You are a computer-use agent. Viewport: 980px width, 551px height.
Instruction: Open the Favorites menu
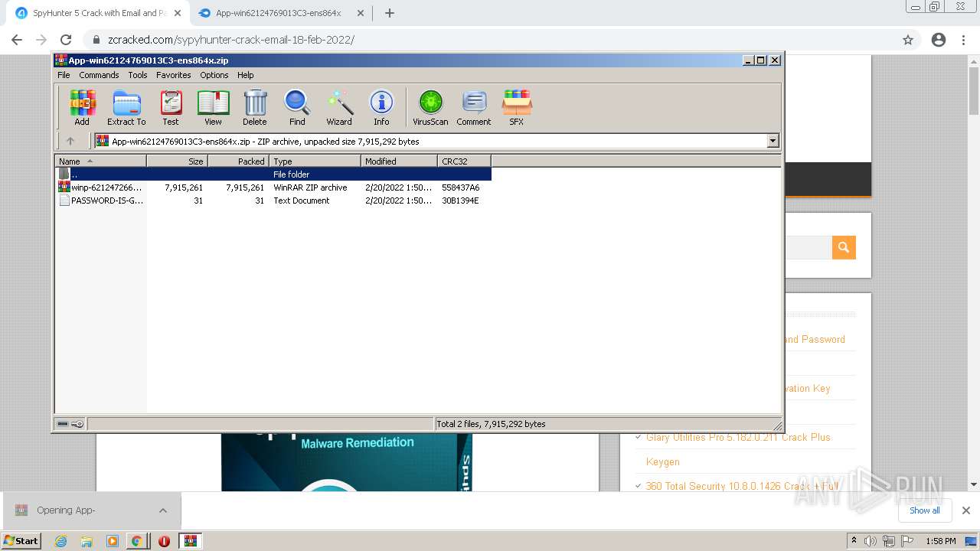(x=174, y=75)
